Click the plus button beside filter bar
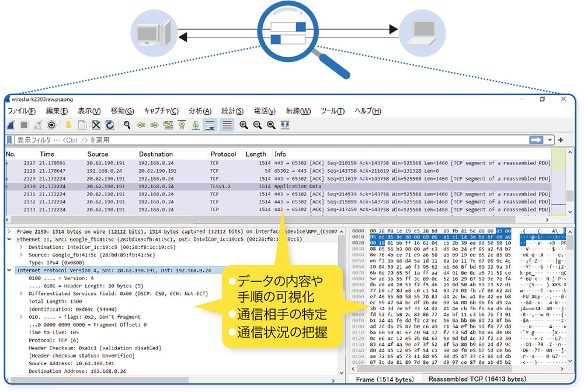The image size is (584, 392). tap(561, 140)
